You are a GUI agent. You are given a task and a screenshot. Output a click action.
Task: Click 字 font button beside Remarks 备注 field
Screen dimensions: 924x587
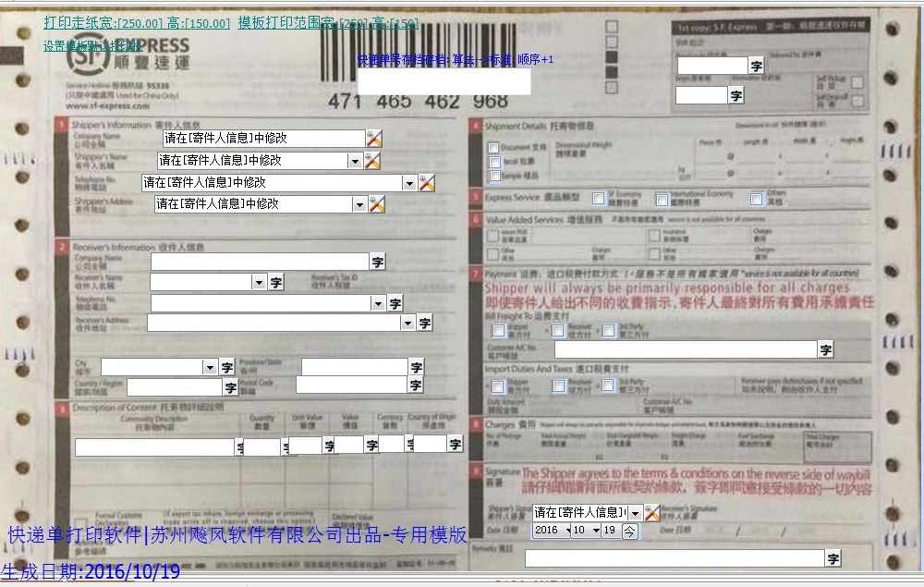coord(833,558)
